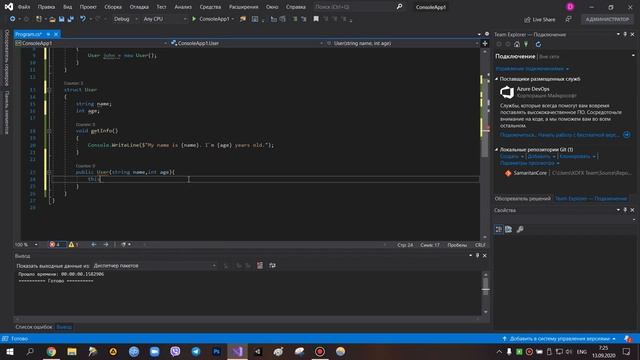The image size is (640, 360).
Task: Open the output source dropdown Диспетчер пакетов
Action: [x=155, y=266]
